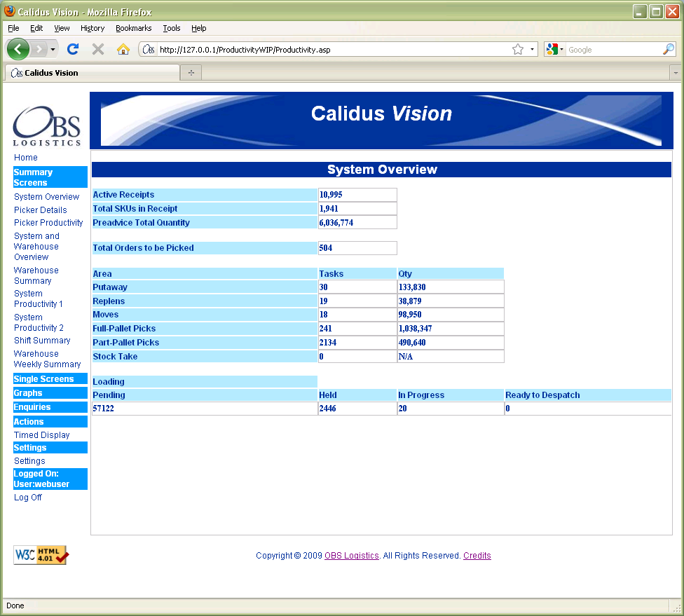Click the Google search input box
The width and height of the screenshot is (684, 616).
[614, 49]
